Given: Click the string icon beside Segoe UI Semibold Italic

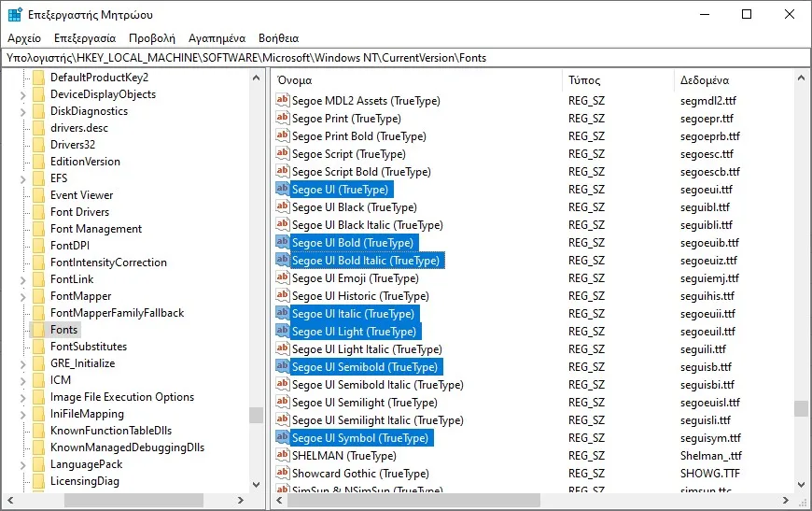Looking at the screenshot, I should [x=282, y=384].
